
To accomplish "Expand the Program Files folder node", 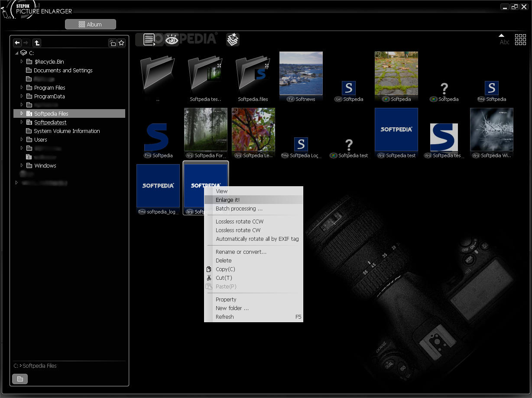I will point(22,87).
